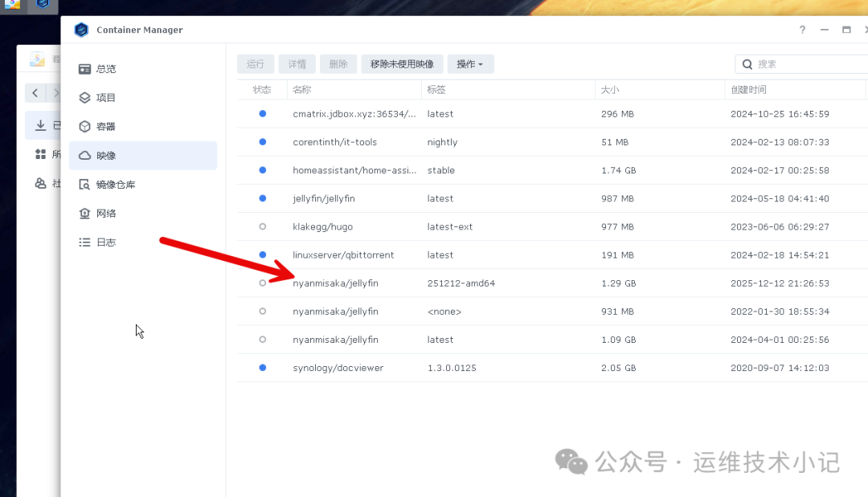This screenshot has height=497, width=868.
Task: Select the 映像 images section
Action: click(x=143, y=155)
